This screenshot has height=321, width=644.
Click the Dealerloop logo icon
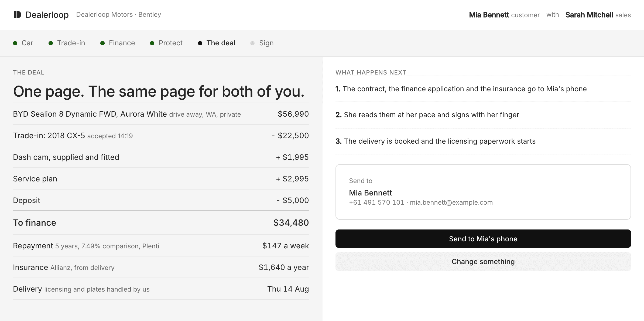[x=17, y=15]
